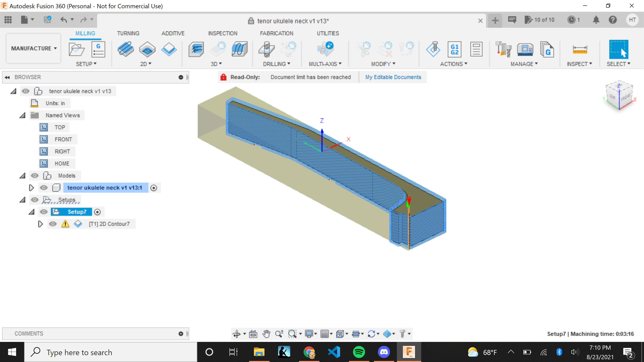Image resolution: width=644 pixels, height=362 pixels.
Task: Click the INSPECTION ribbon tab
Action: click(x=222, y=33)
